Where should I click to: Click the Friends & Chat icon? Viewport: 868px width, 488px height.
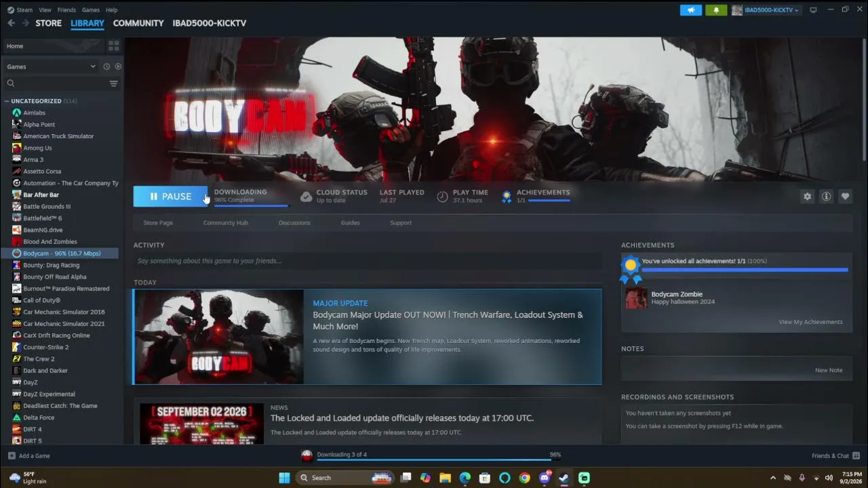click(x=856, y=455)
